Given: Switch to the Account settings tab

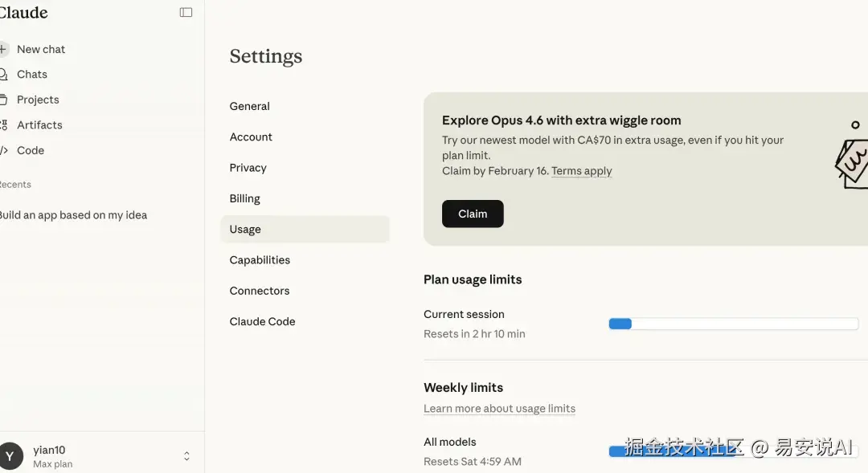Looking at the screenshot, I should click(251, 137).
